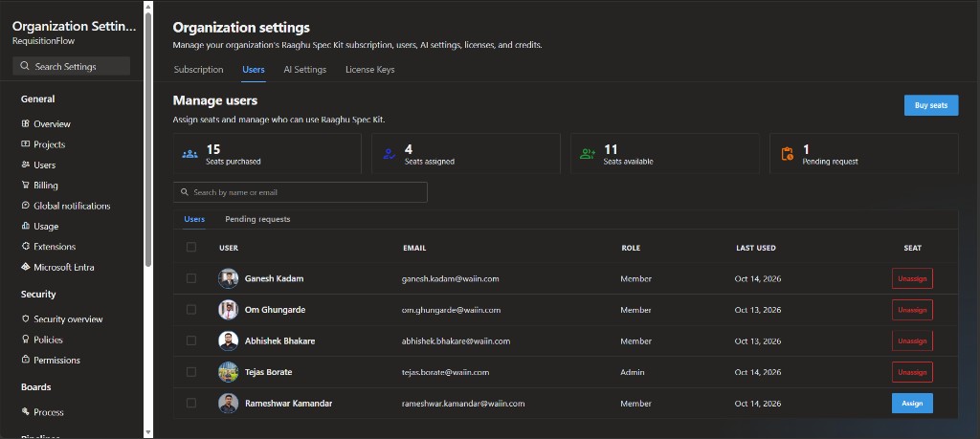The width and height of the screenshot is (980, 439).
Task: Click the Search by name or email field
Action: pos(300,192)
